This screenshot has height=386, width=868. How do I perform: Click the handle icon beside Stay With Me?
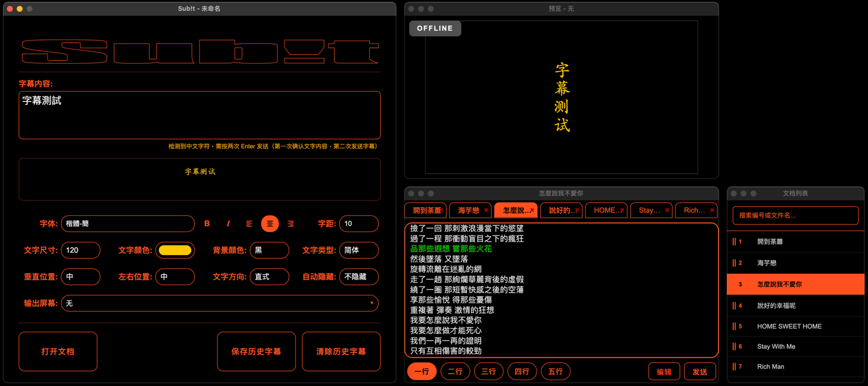[x=734, y=347]
